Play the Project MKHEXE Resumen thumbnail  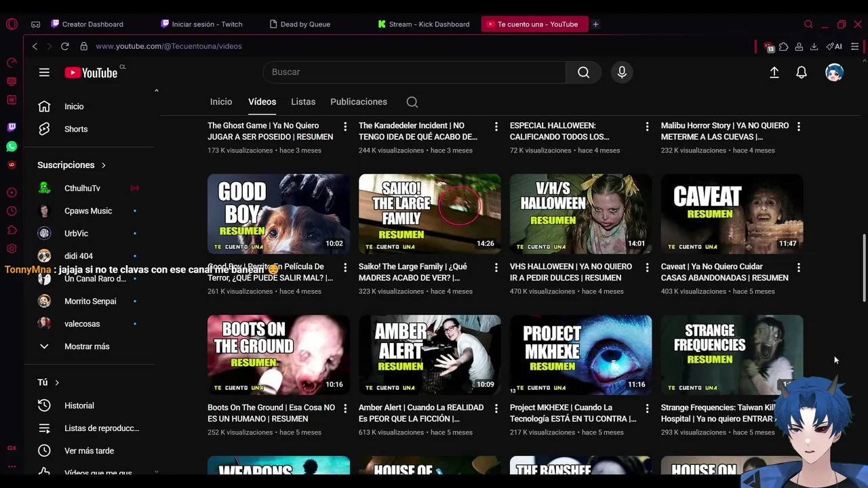coord(581,354)
